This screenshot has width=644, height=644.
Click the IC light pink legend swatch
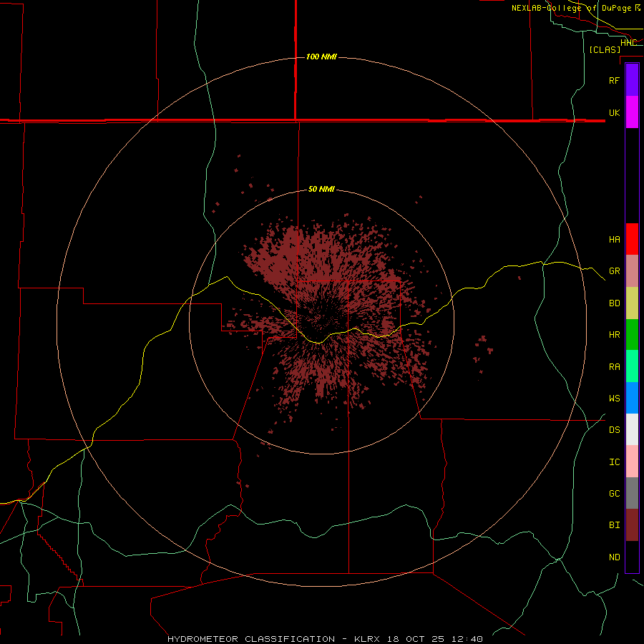click(632, 462)
